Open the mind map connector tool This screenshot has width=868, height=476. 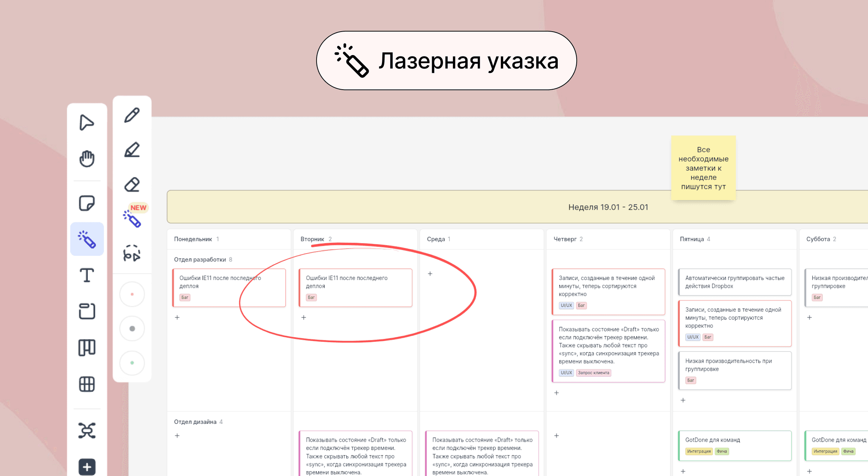point(87,430)
